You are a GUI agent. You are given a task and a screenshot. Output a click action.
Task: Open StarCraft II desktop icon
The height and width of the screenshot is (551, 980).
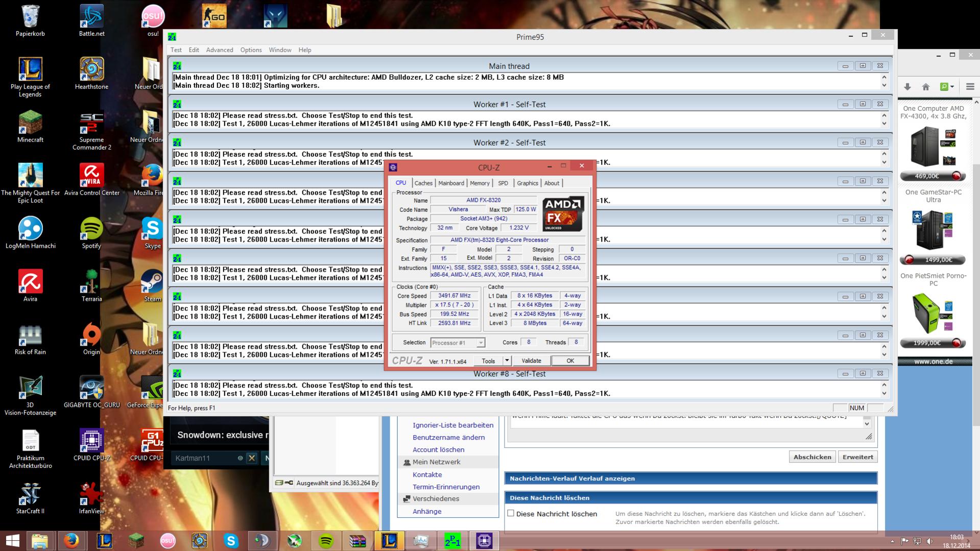[30, 498]
